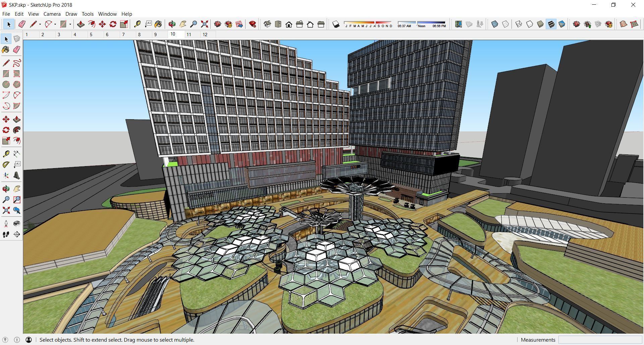
Task: Select the Scale tool in top toolbar
Action: tap(124, 24)
